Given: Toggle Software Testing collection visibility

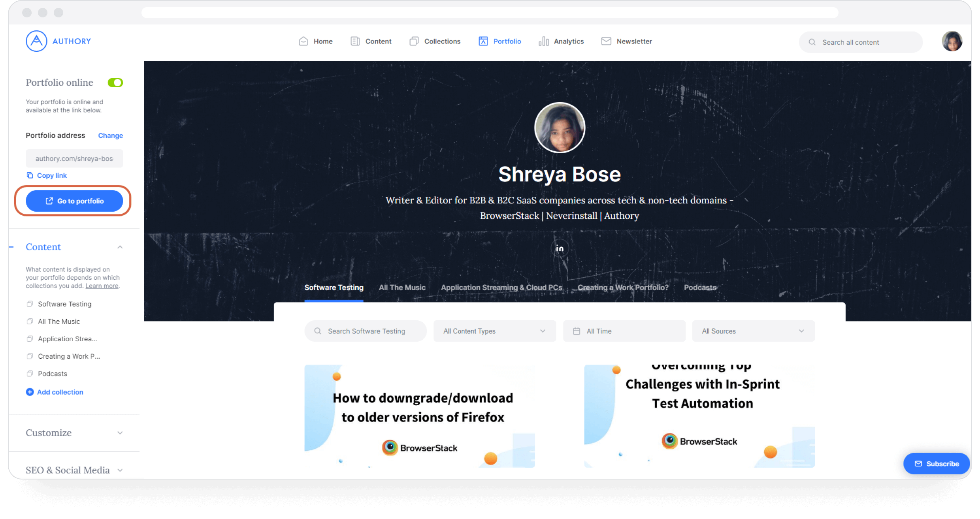Looking at the screenshot, I should tap(30, 303).
